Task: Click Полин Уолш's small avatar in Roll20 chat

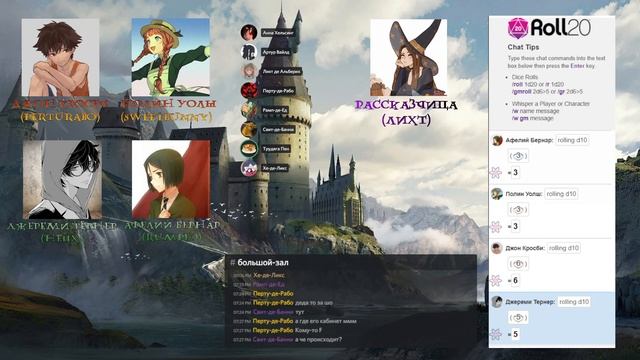Action: (x=497, y=194)
